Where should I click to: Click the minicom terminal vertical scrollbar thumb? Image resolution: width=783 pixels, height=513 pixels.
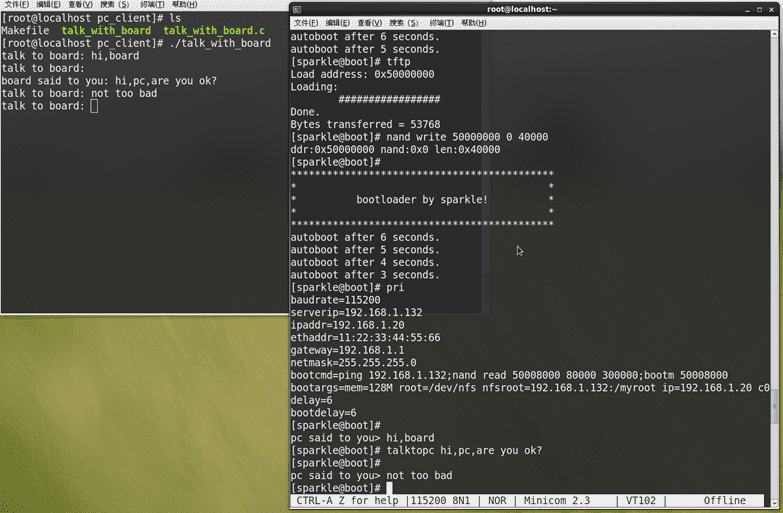[x=776, y=405]
